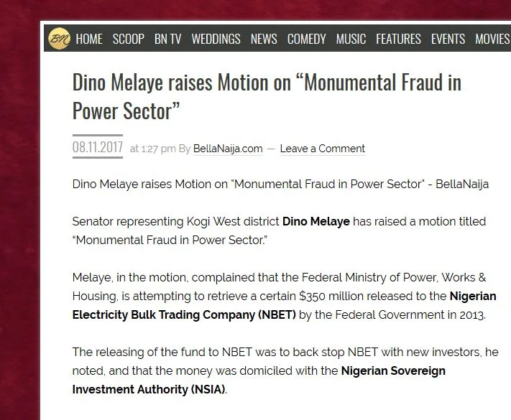The height and width of the screenshot is (420, 511).
Task: Click the Nigerian Sovereign Investment Authority text
Action: (x=259, y=380)
